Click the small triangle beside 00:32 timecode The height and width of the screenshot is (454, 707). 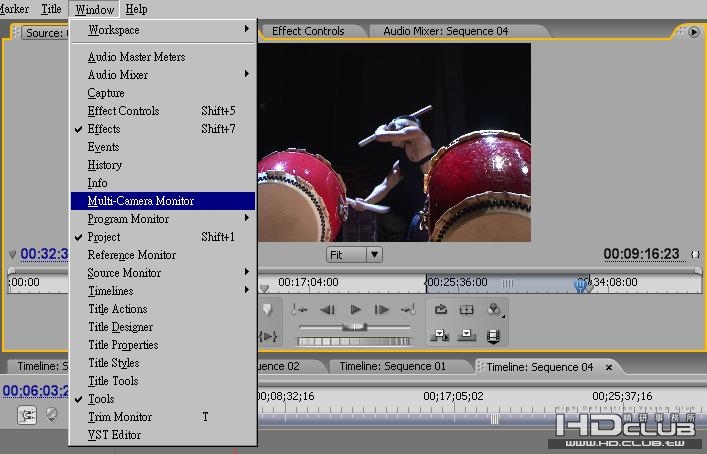tap(12, 255)
